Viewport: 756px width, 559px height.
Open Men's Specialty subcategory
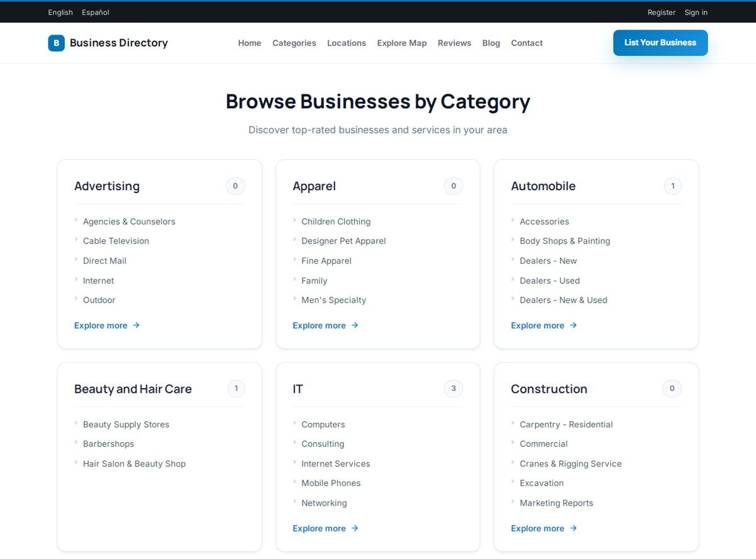334,300
